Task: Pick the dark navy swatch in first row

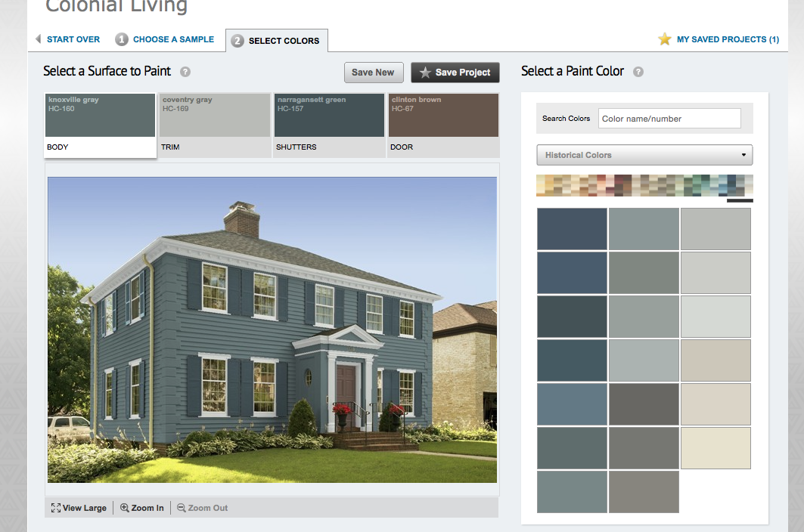Action: click(572, 228)
